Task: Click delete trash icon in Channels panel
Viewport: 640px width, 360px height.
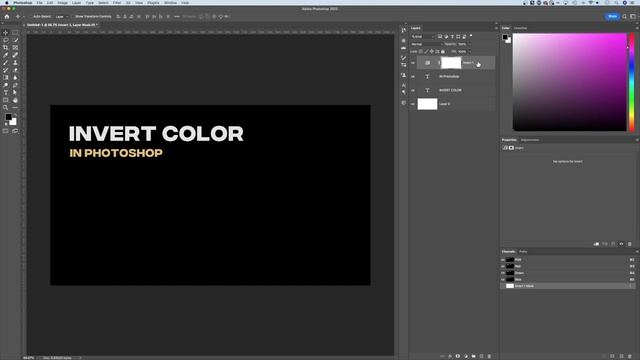Action: tap(630, 356)
